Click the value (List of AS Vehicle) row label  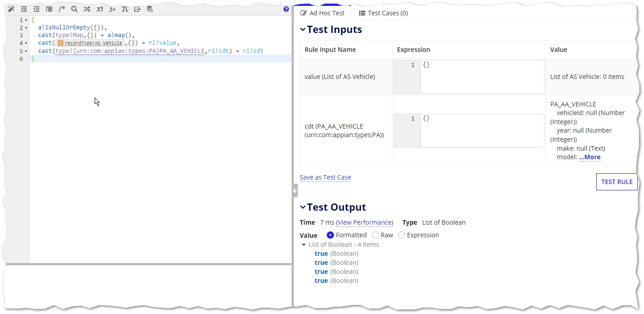[340, 77]
